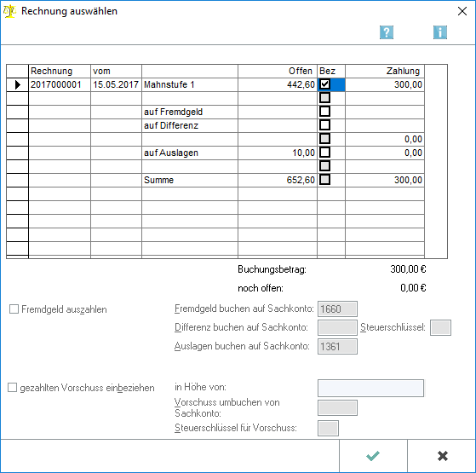Click the blue info icon
476x473 pixels.
pyautogui.click(x=440, y=32)
